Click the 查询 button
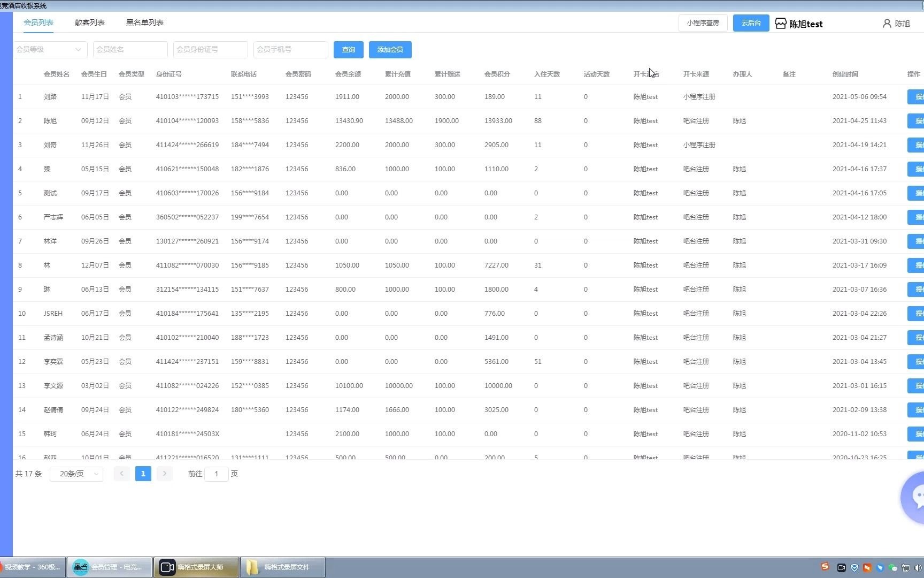The image size is (924, 578). pos(349,50)
